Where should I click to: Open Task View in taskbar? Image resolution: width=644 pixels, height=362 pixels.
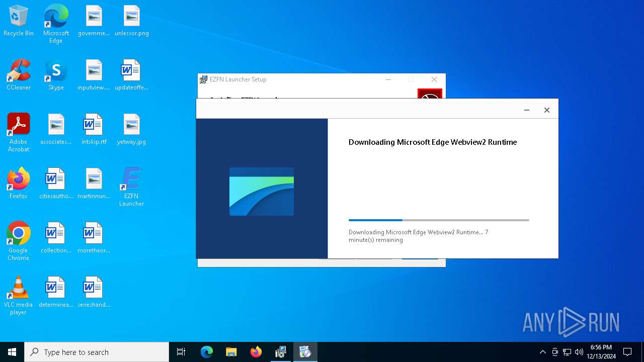181,352
